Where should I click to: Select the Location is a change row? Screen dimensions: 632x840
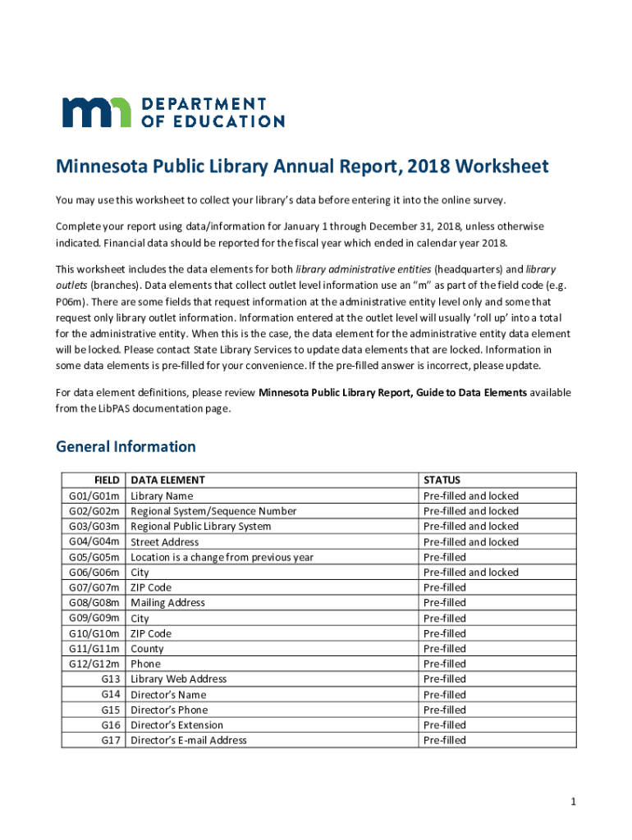click(x=222, y=558)
